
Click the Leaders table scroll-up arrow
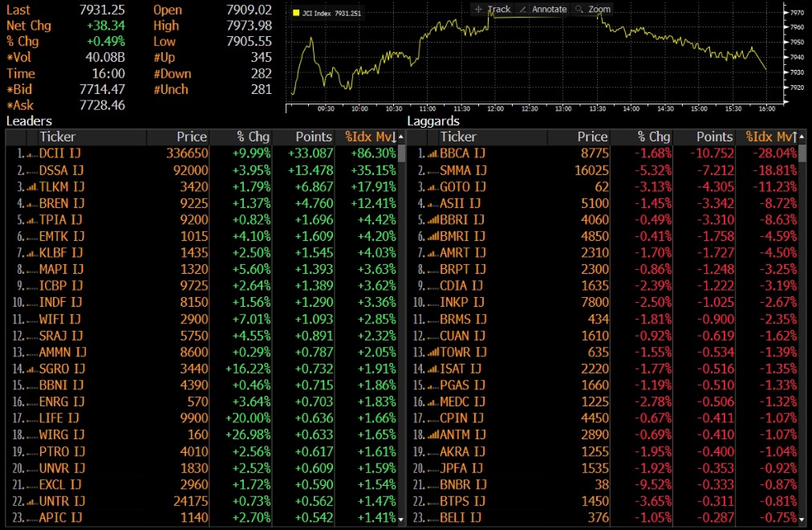pos(401,137)
